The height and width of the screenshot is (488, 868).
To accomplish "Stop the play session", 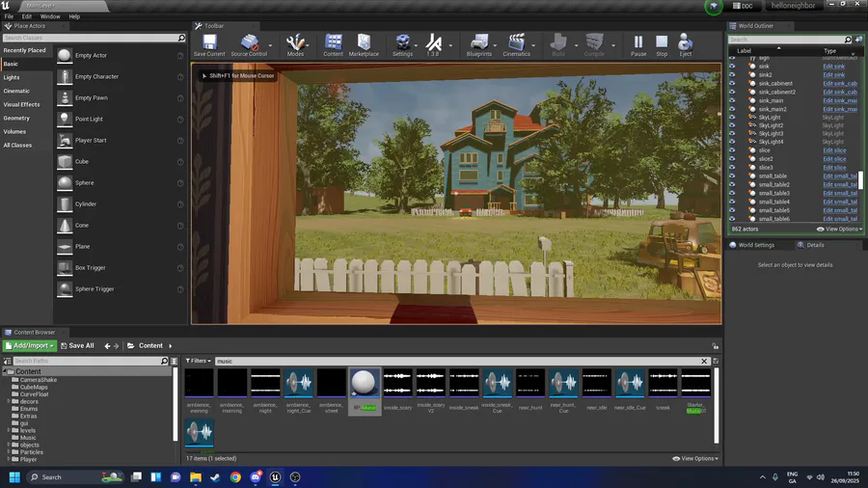I will click(x=662, y=42).
